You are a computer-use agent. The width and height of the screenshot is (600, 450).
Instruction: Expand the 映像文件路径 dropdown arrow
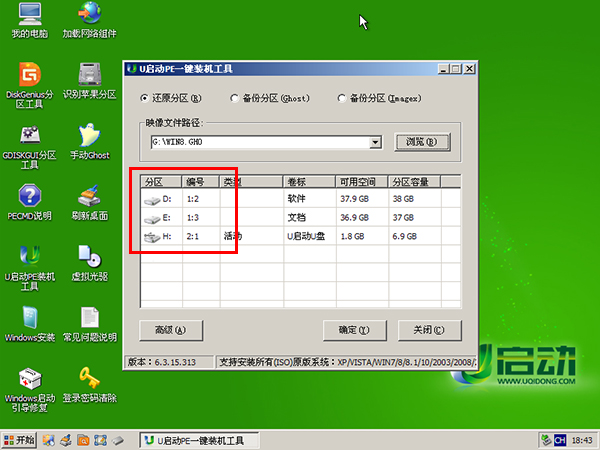[x=375, y=142]
